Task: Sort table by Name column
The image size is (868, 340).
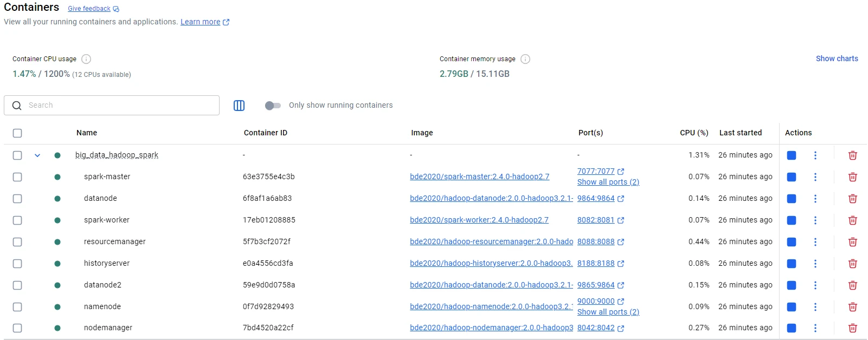Action: [x=87, y=133]
